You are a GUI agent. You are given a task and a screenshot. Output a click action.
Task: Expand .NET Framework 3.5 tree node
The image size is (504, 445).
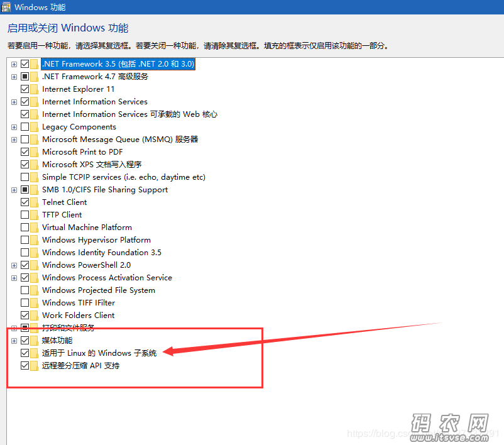14,64
